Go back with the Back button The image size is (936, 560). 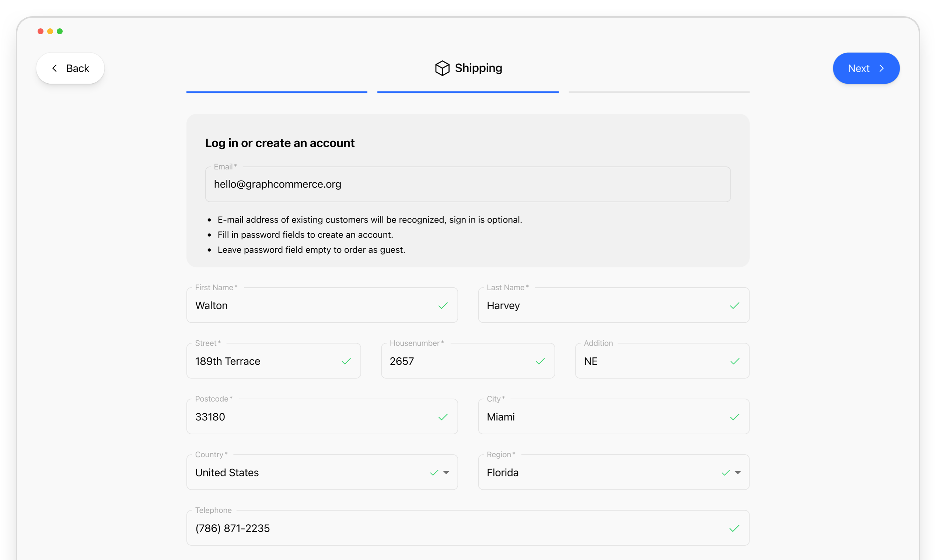tap(70, 68)
